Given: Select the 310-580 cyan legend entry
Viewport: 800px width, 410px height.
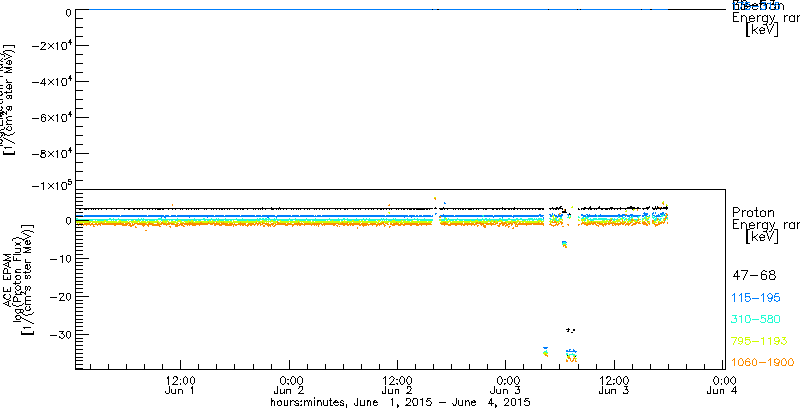Looking at the screenshot, I should 757,320.
